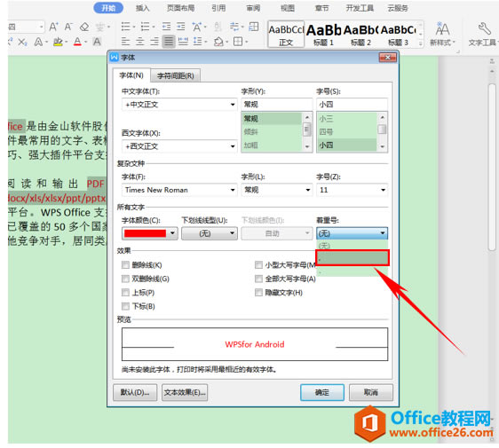Click the justify alignment icon
Screen dimensions: 499x448
coord(169,42)
